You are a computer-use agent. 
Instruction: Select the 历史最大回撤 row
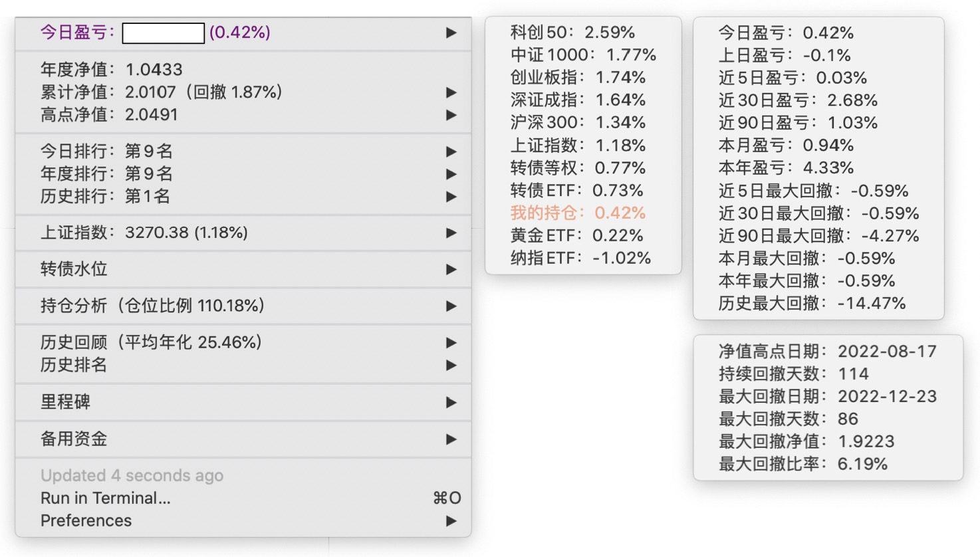[812, 303]
